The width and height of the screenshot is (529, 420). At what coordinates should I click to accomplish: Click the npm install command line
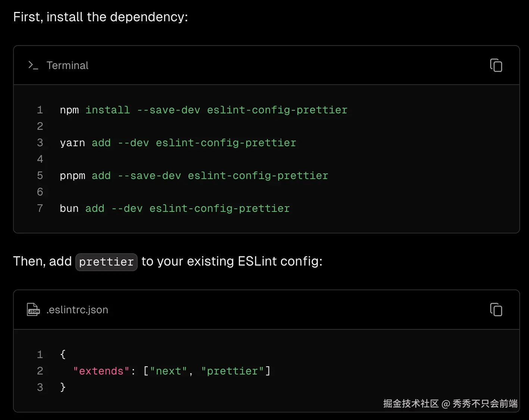point(203,110)
